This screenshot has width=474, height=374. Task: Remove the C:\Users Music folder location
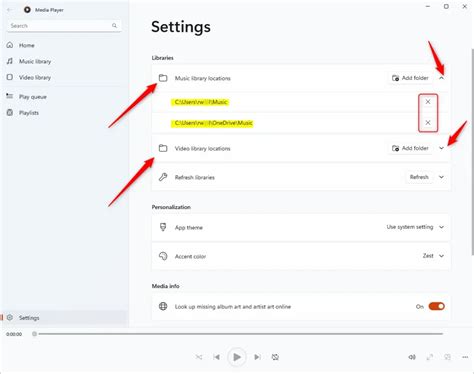point(428,102)
